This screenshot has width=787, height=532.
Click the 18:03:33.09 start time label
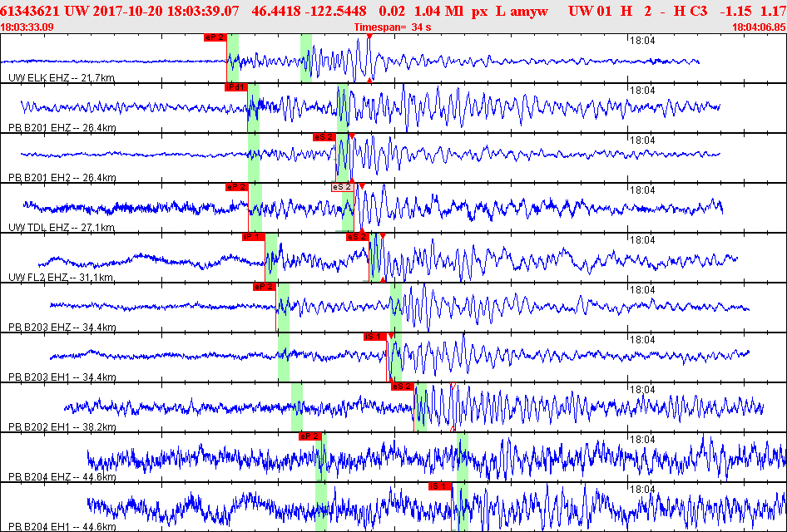27,27
